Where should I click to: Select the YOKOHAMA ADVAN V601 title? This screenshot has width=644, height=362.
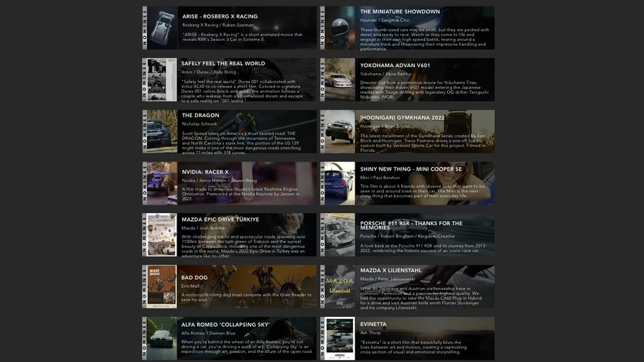coord(395,65)
